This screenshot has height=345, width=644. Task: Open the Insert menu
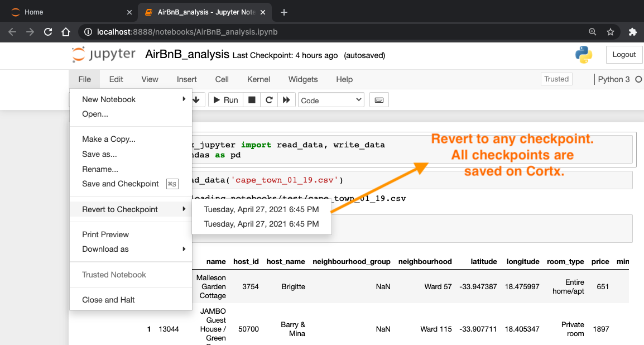click(187, 79)
